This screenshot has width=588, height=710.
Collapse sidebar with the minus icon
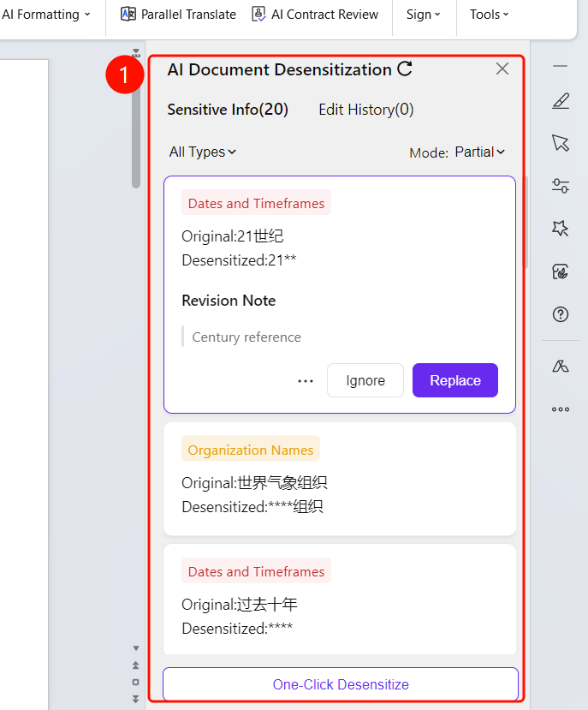(x=560, y=66)
